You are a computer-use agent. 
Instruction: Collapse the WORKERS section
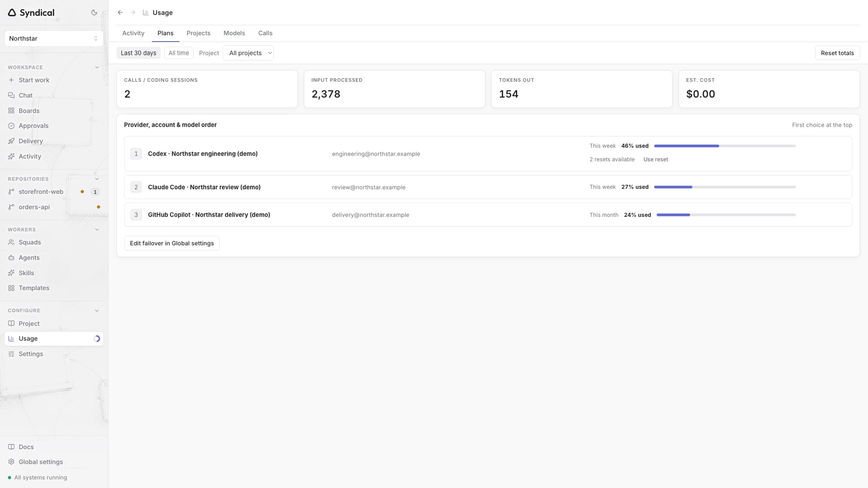pyautogui.click(x=97, y=230)
